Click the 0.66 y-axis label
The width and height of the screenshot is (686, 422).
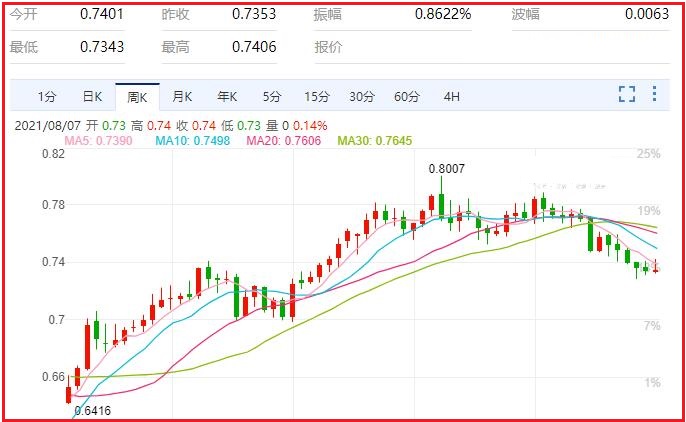(53, 377)
